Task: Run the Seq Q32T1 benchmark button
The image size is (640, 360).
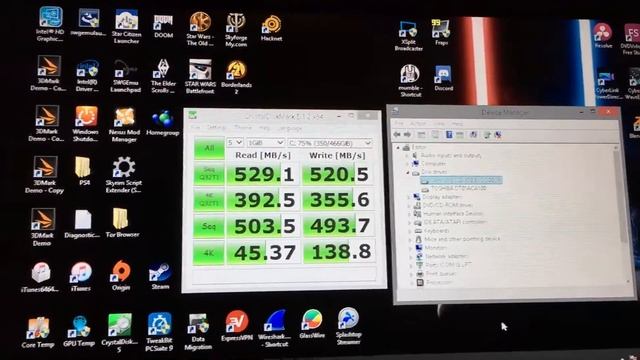Action: 209,173
